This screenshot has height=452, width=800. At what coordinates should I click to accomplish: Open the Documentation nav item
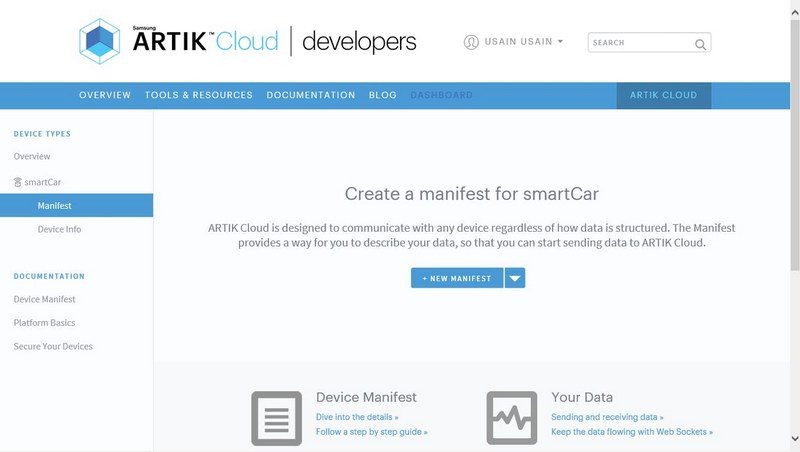pos(311,95)
